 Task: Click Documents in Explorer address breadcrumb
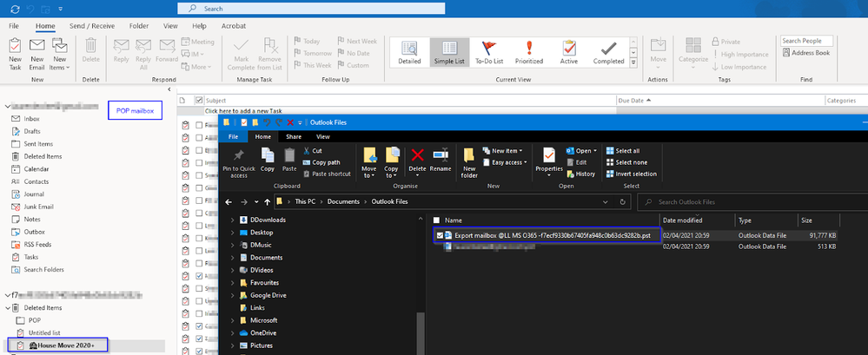343,202
